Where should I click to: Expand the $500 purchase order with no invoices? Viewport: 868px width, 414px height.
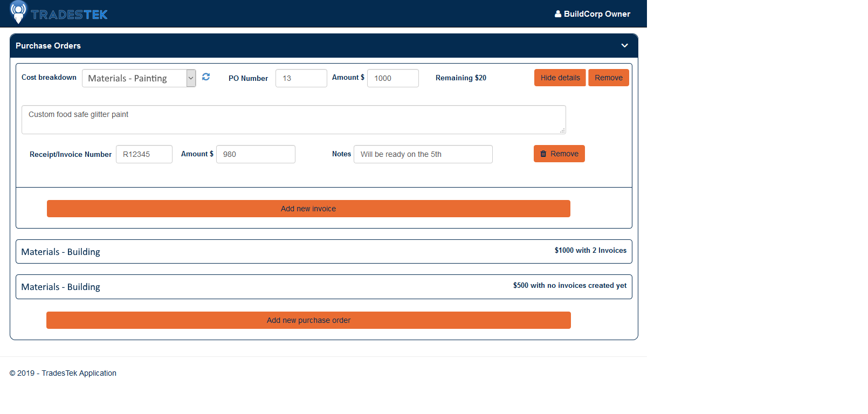(x=323, y=287)
